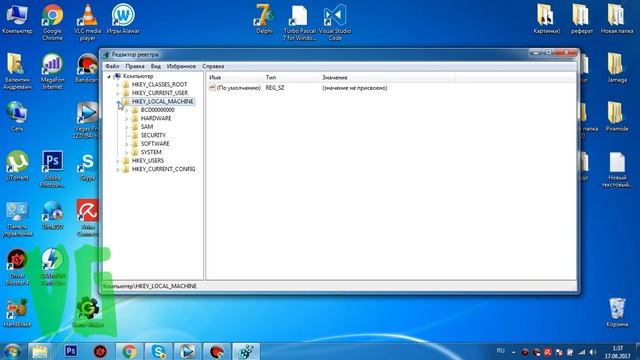Image resolution: width=640 pixels, height=360 pixels.
Task: Click the REG_SZ type cell
Action: [x=275, y=88]
